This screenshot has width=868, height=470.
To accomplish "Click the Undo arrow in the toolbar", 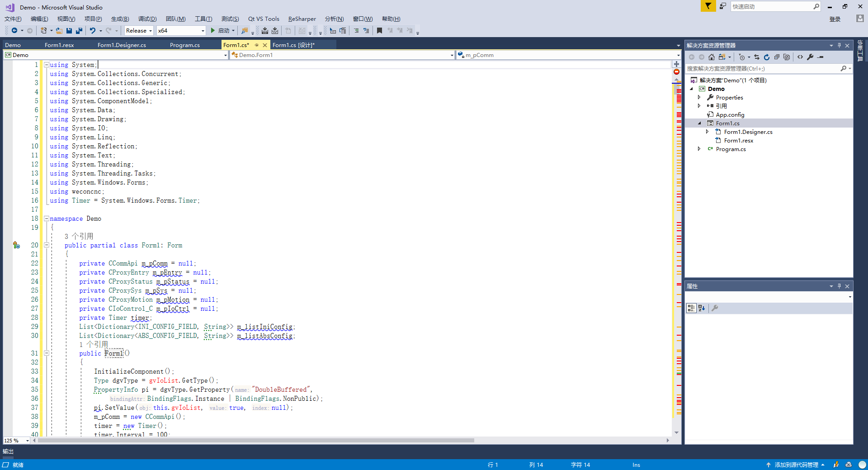I will (x=93, y=31).
